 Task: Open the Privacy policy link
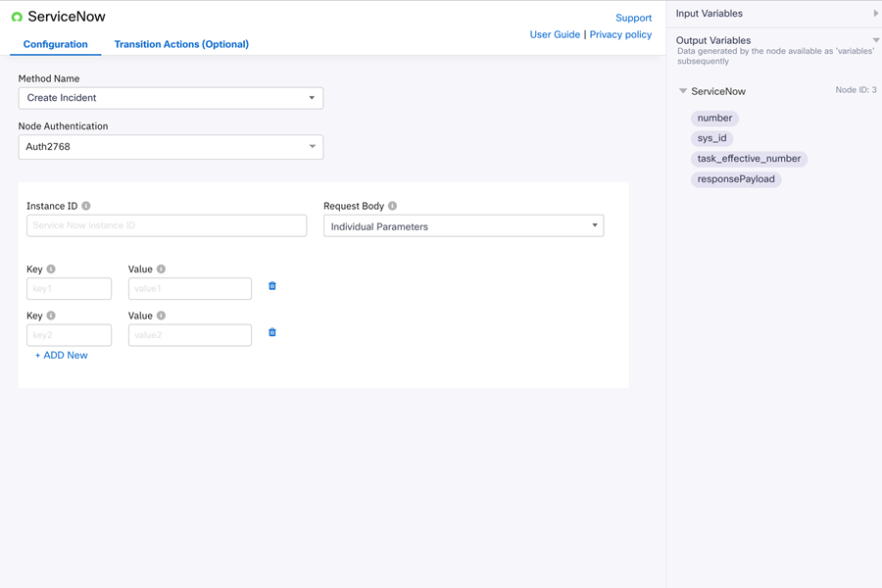point(620,34)
